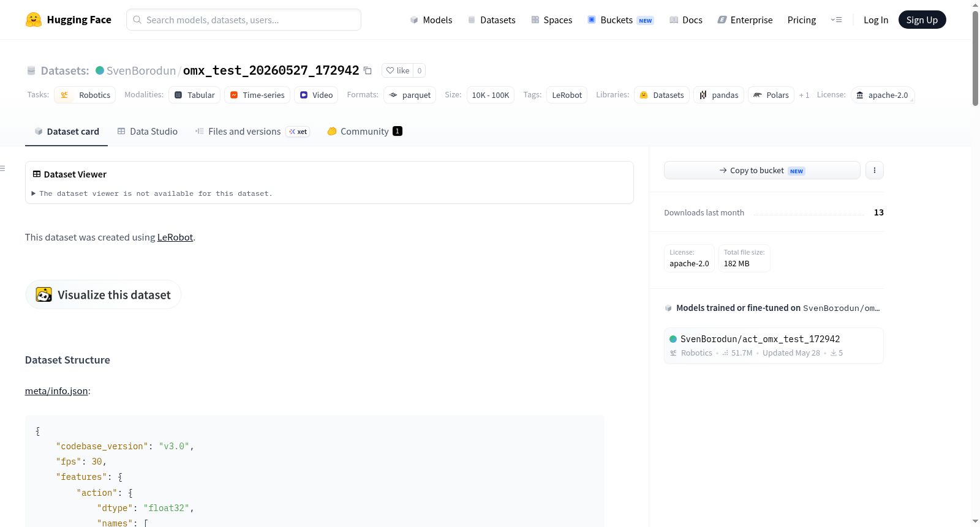The width and height of the screenshot is (980, 527).
Task: Go to the Pricing page
Action: coord(802,20)
